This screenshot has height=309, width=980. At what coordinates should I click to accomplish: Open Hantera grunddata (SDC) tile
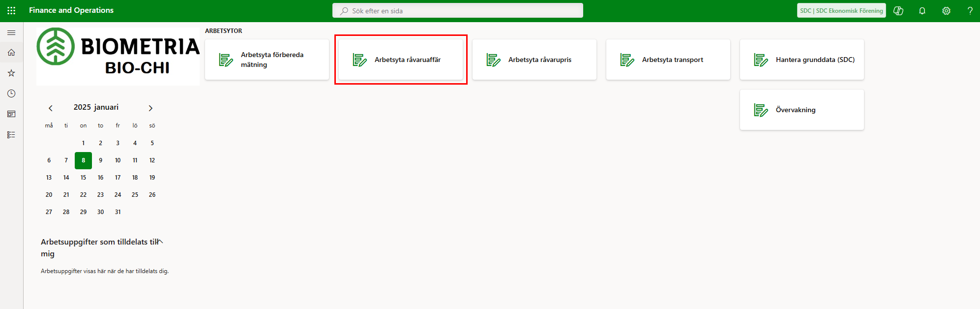pos(802,60)
